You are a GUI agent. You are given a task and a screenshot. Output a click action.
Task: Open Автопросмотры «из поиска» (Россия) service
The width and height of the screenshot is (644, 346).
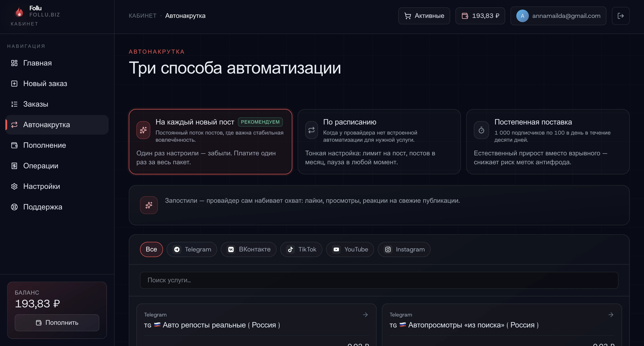click(502, 325)
